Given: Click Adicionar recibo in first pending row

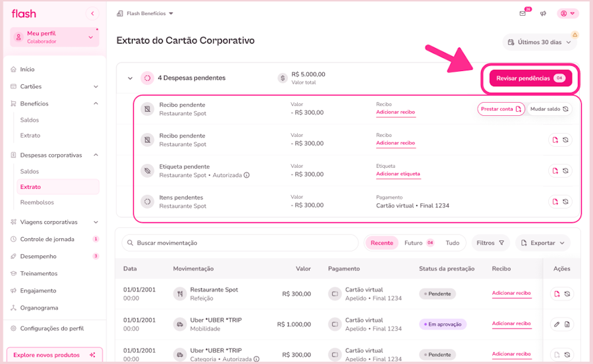Looking at the screenshot, I should (x=395, y=113).
